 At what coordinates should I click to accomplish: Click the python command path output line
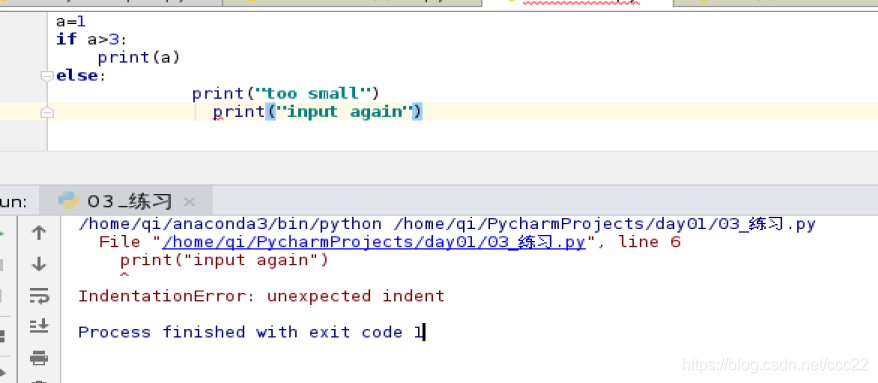(447, 225)
